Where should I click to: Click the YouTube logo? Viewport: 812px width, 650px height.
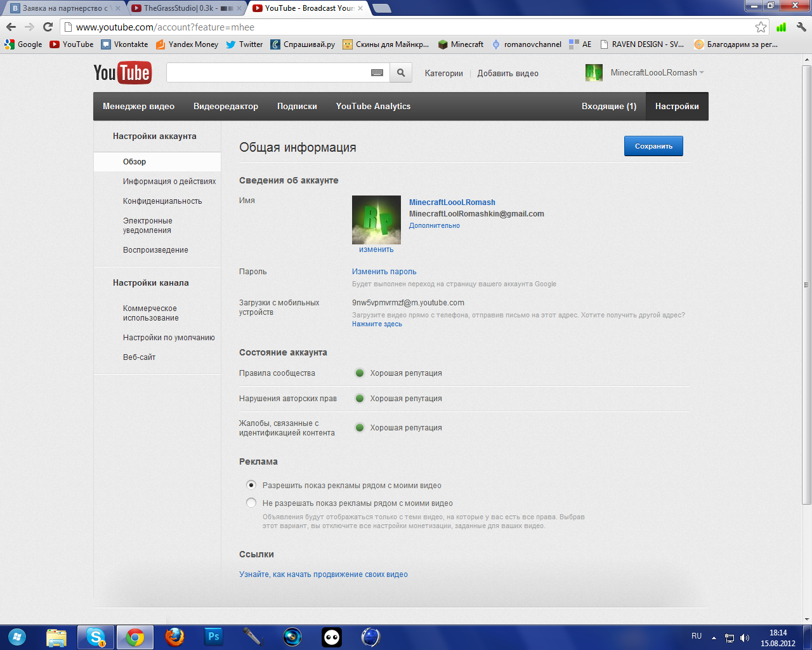click(122, 73)
